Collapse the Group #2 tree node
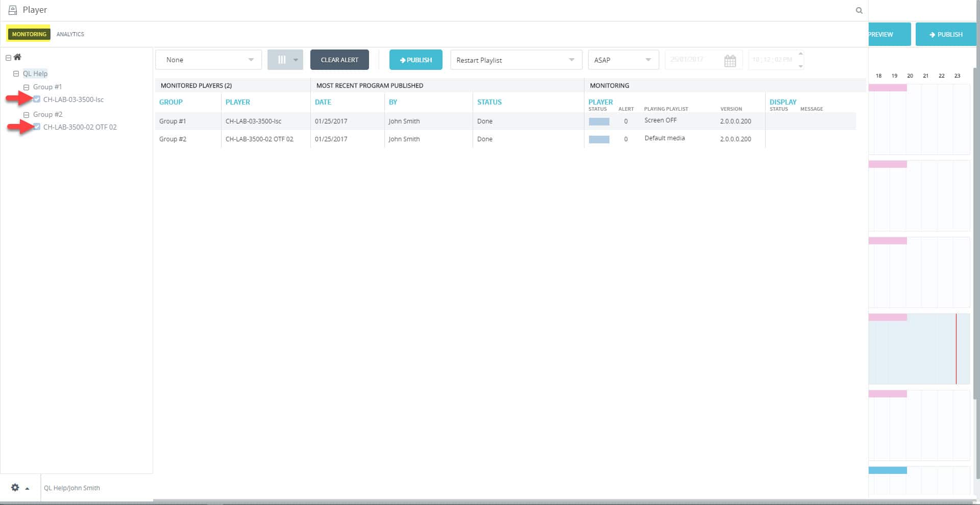 (27, 115)
